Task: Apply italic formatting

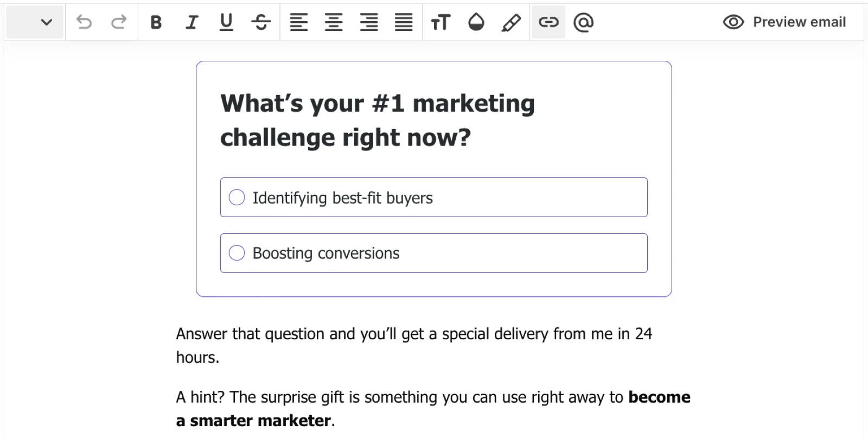Action: point(191,22)
